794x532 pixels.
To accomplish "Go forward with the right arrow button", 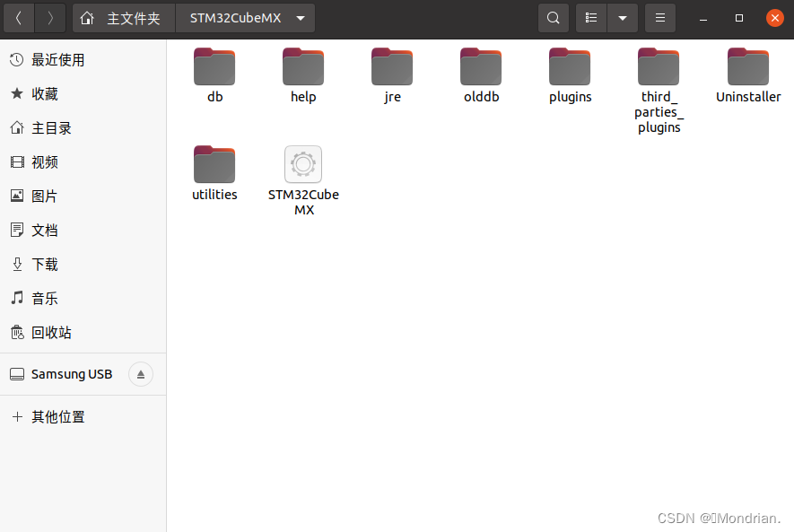I will pyautogui.click(x=49, y=18).
